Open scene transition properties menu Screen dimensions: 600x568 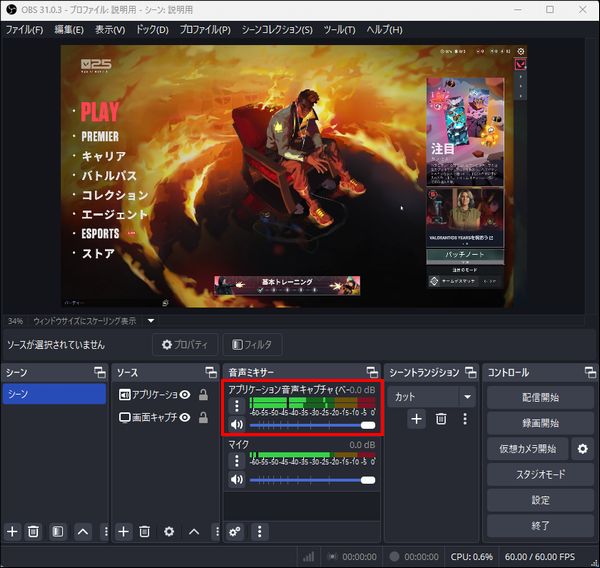(x=465, y=419)
